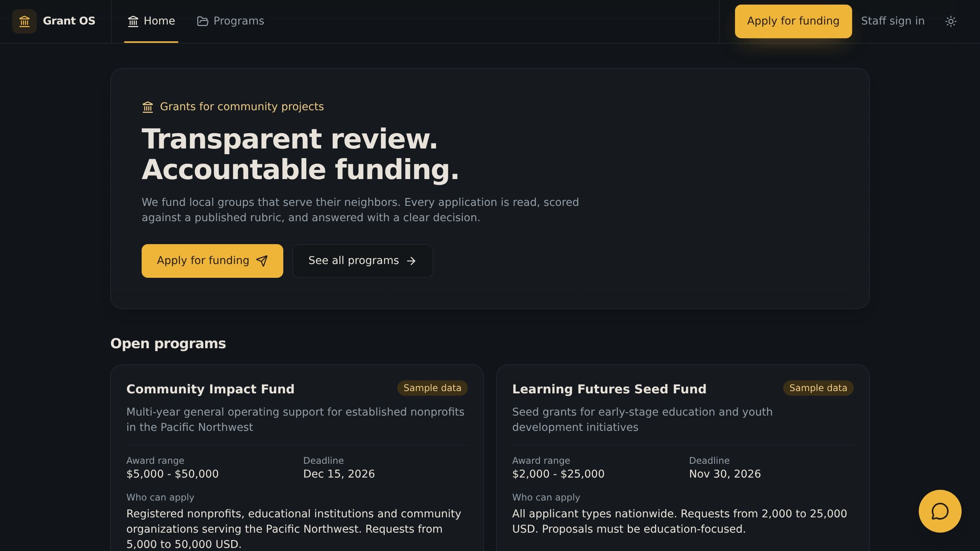
Task: Open the Community Impact Fund title
Action: click(x=211, y=389)
